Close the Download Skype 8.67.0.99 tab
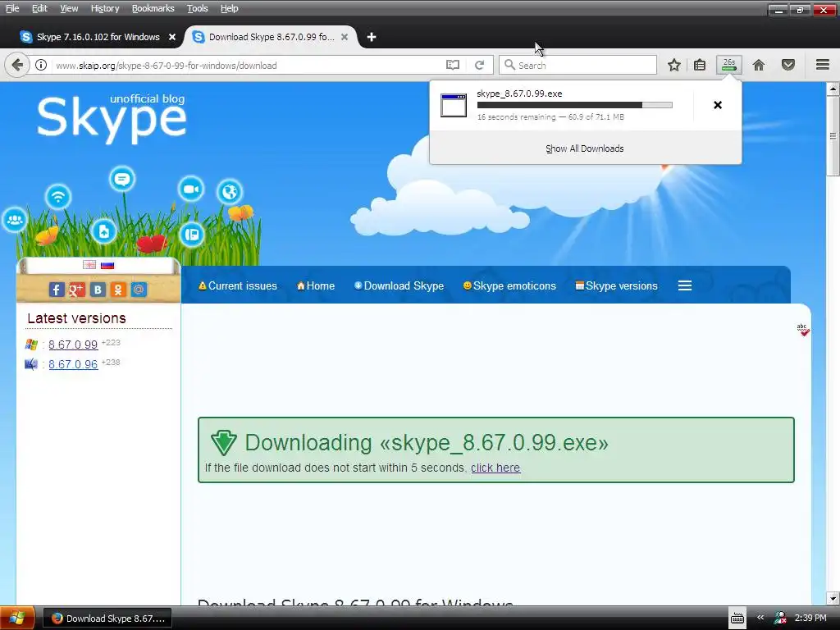Viewport: 840px width, 630px height. 345,37
